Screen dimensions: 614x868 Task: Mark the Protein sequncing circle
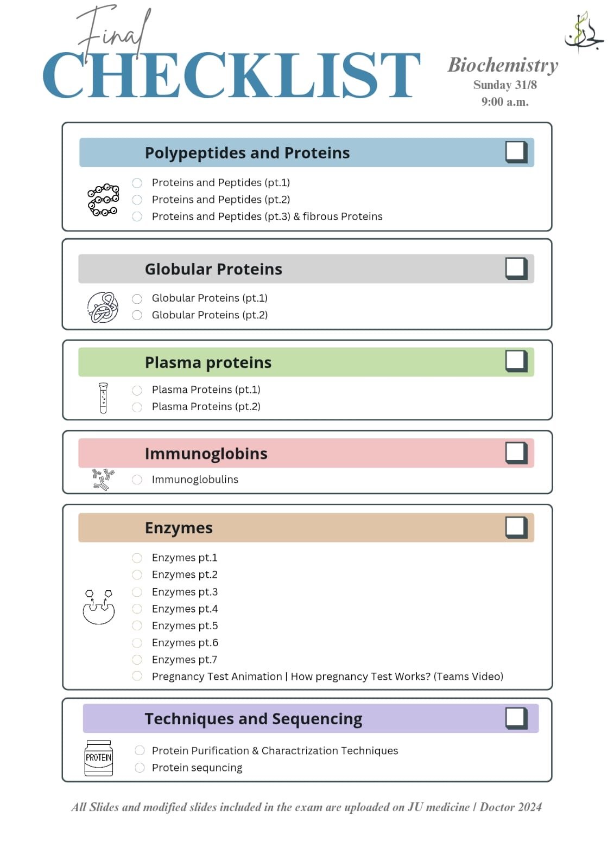click(x=140, y=768)
